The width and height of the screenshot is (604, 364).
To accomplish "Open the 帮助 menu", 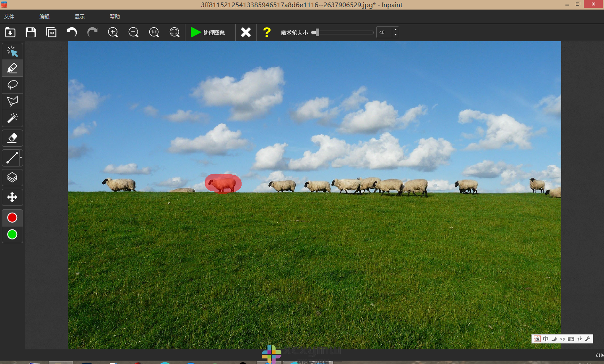I will click(115, 16).
